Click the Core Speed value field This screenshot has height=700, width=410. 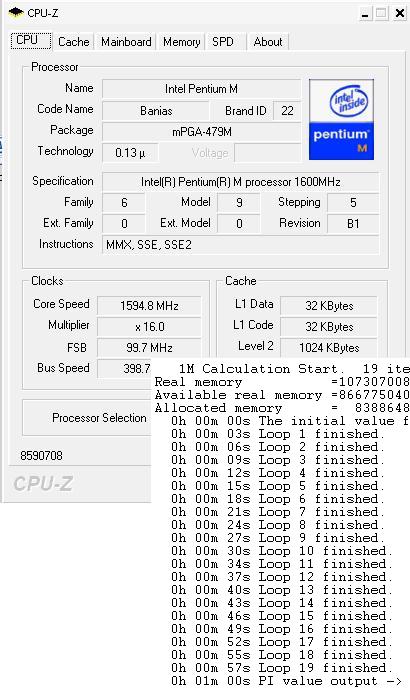149,306
